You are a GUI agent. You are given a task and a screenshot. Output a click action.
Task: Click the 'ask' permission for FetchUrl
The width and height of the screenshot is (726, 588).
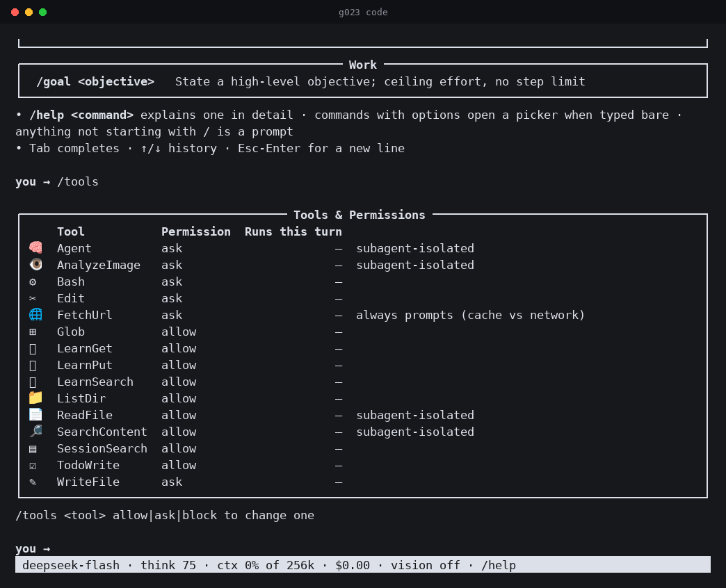coord(172,315)
